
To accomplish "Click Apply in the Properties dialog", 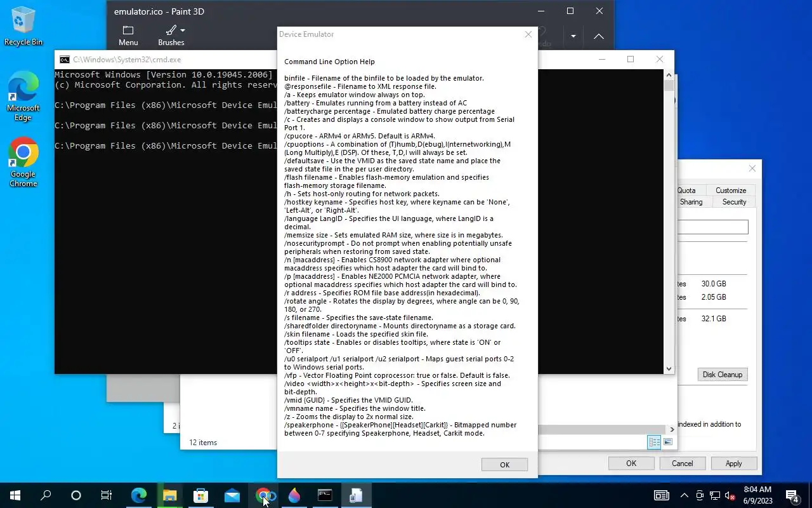I will pyautogui.click(x=734, y=464).
